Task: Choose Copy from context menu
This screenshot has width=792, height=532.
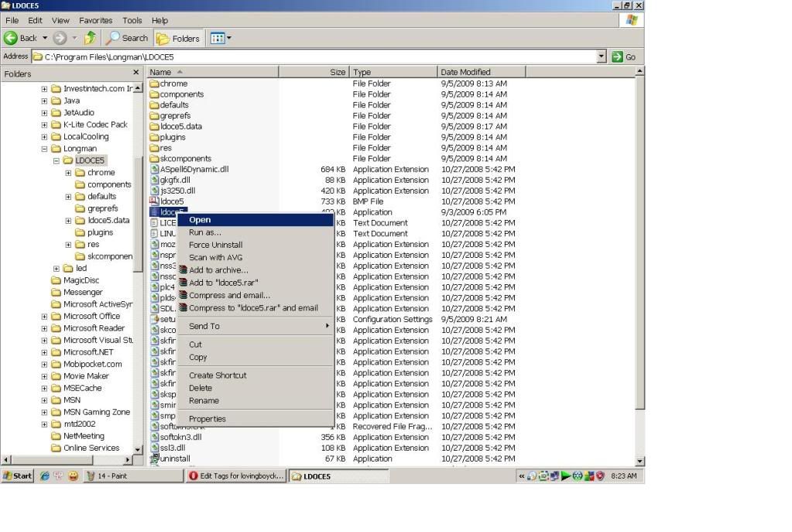Action: [255, 357]
